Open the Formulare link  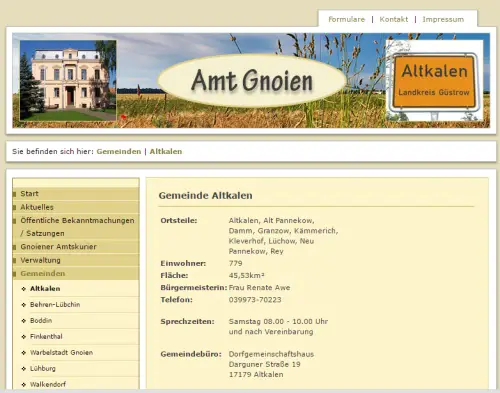click(x=346, y=19)
